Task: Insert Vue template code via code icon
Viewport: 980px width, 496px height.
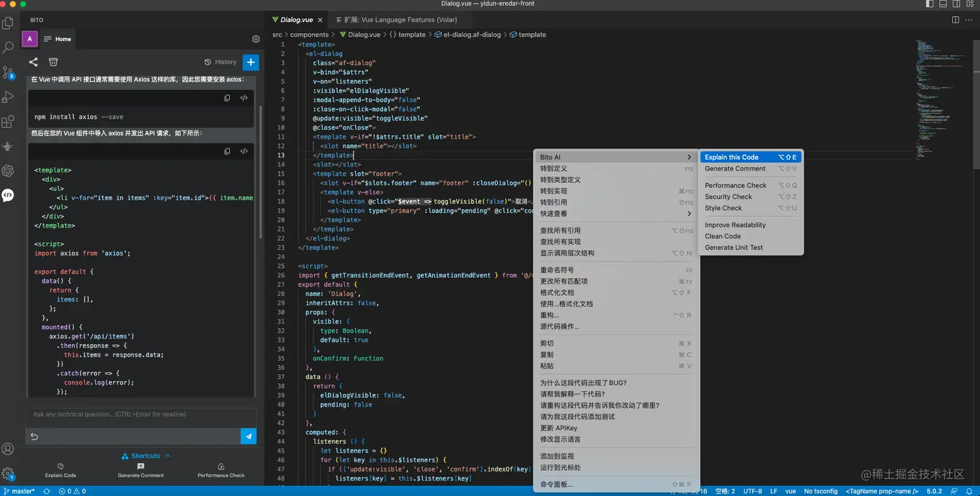Action: (x=244, y=151)
